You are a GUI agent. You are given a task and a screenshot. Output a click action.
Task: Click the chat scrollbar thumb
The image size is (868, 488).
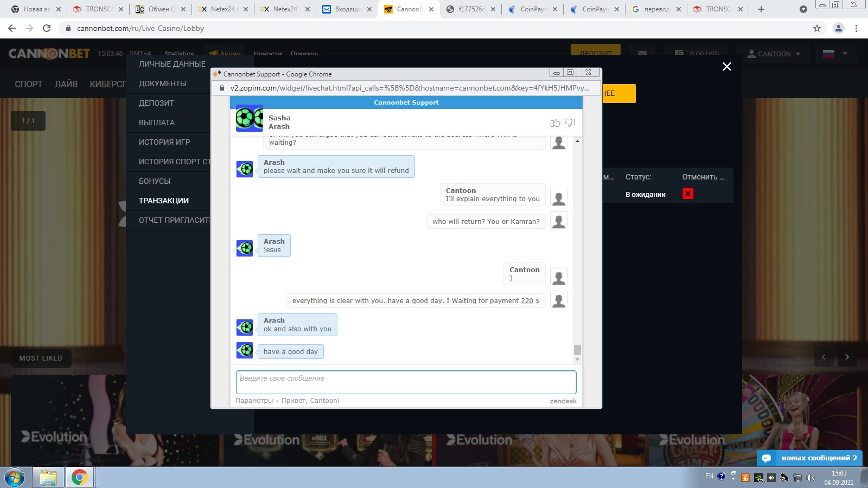[x=577, y=350]
